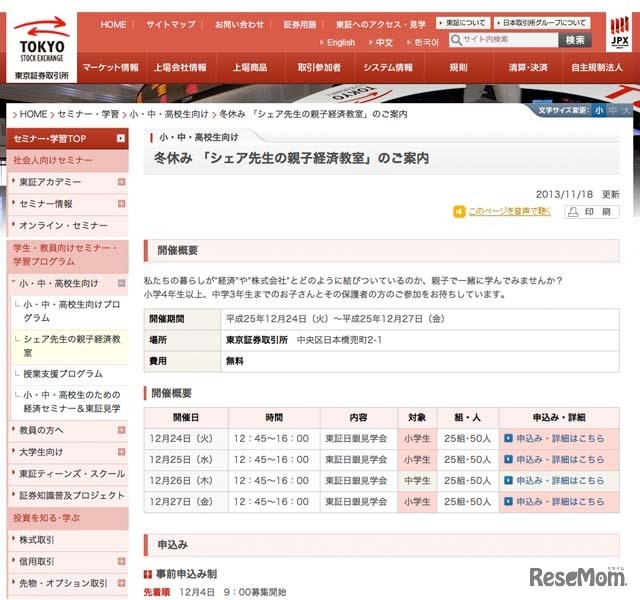Open the HOME top navigation link
Screen dimensions: 640x600
(113, 24)
